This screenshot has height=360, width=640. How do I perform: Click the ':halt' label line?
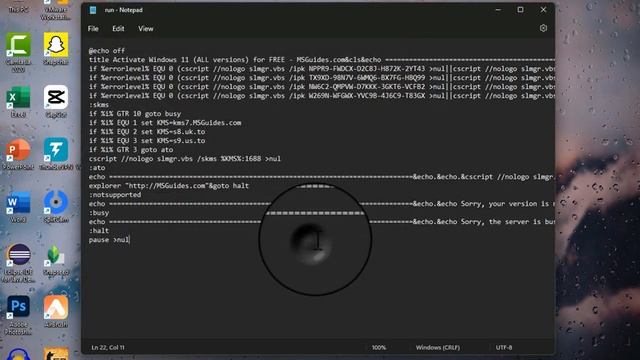click(99, 230)
